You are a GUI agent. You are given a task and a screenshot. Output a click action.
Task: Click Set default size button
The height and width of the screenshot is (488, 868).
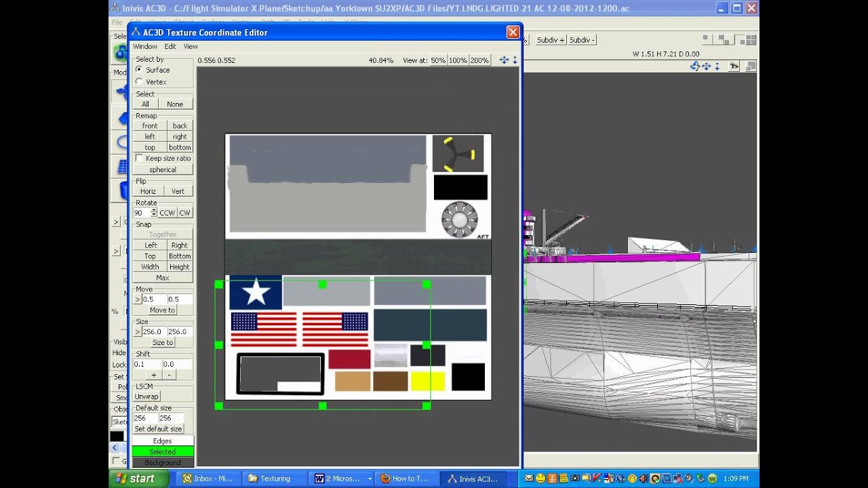(x=158, y=429)
